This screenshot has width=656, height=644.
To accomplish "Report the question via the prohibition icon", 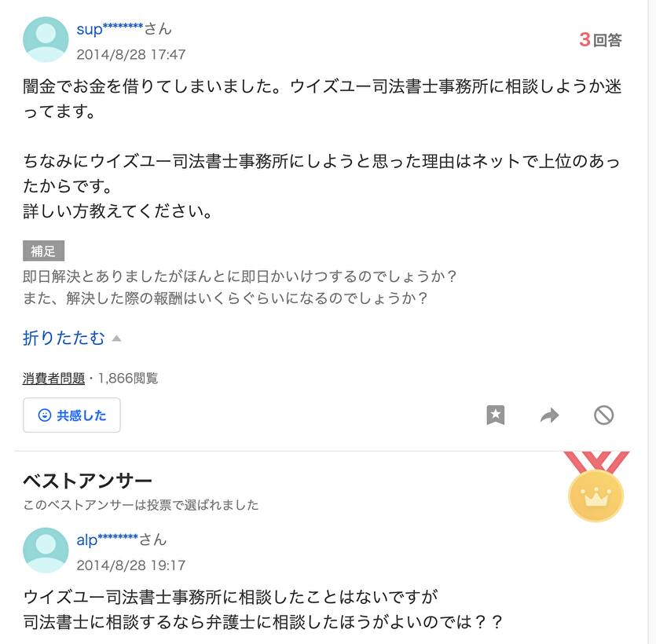I will click(x=603, y=415).
